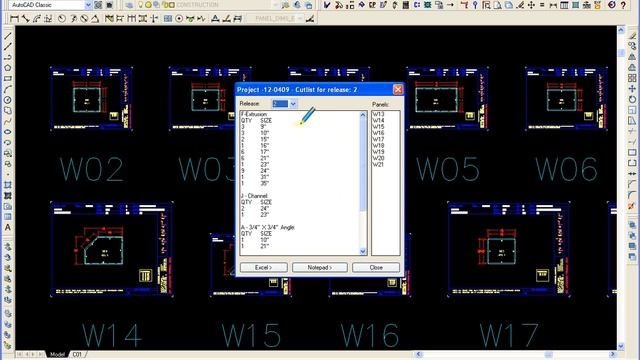Viewport: 640px width, 360px height.
Task: Select panel W13 in Panels list
Action: click(x=378, y=114)
